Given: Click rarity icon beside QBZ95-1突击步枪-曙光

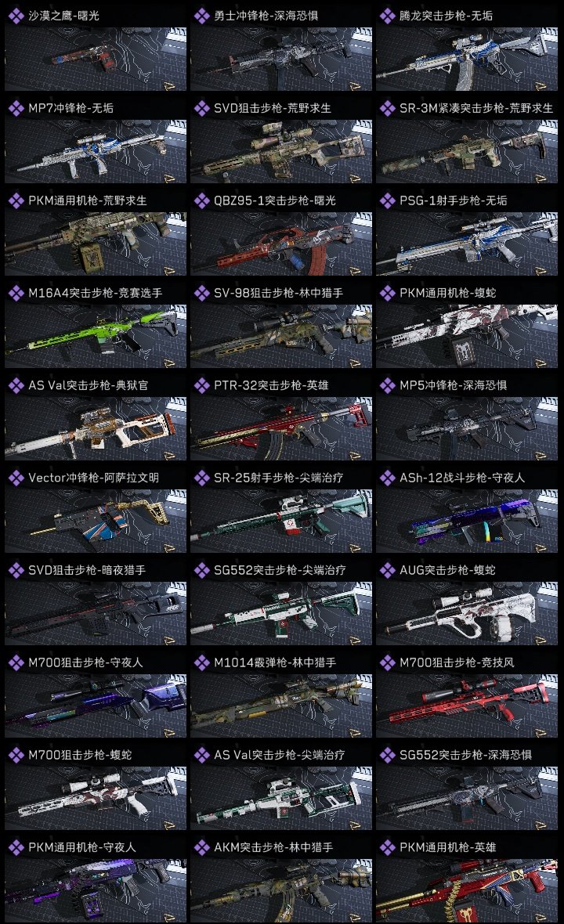Looking at the screenshot, I should 201,200.
